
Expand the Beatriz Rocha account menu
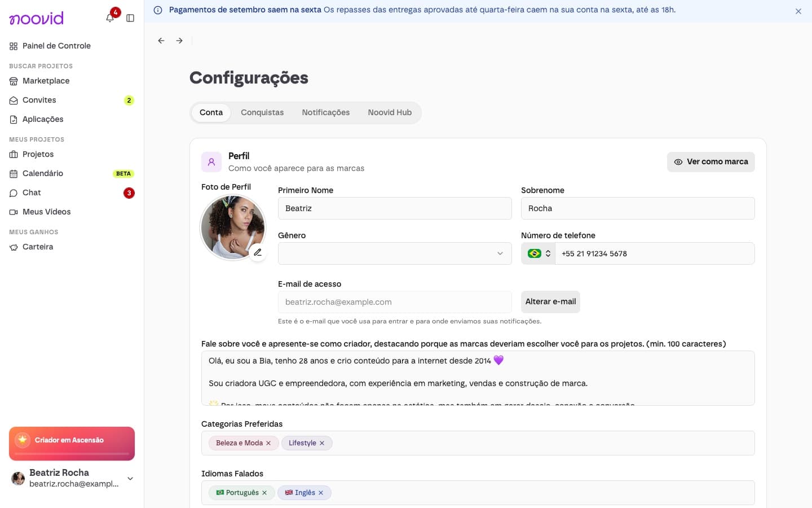pos(72,478)
